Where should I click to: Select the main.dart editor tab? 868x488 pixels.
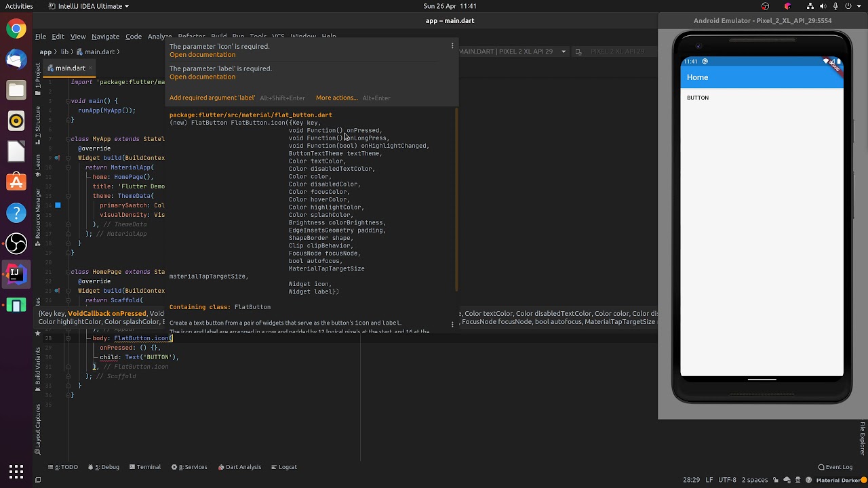click(x=70, y=68)
